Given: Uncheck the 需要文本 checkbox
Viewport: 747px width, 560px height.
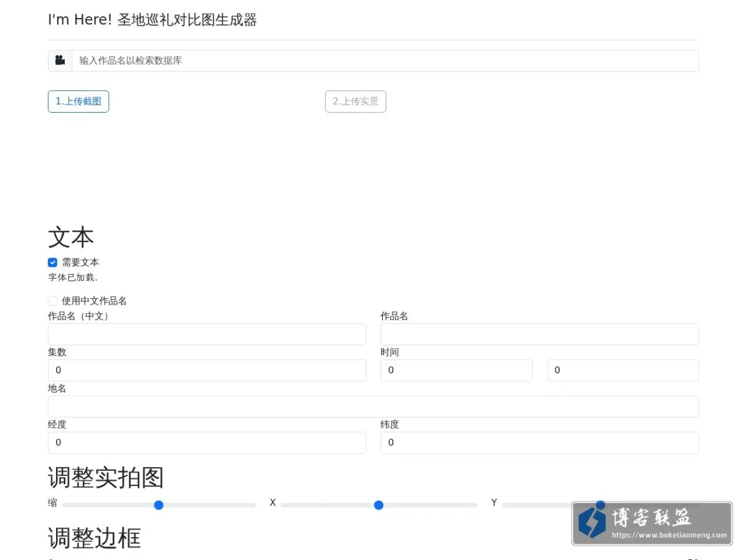Looking at the screenshot, I should coord(52,263).
